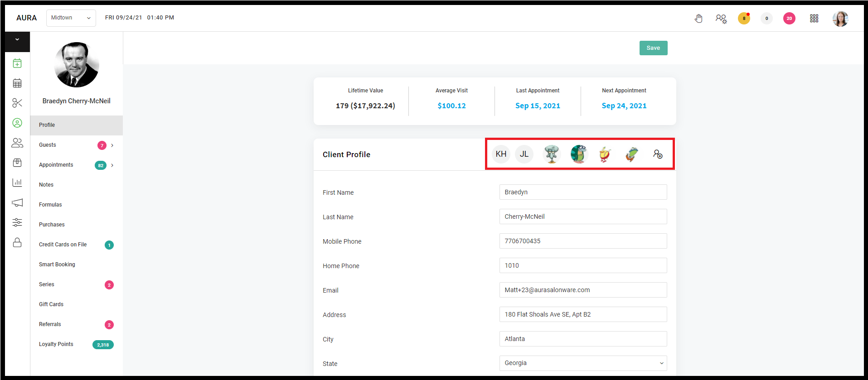Screen dimensions: 868x380
Task: Open the $100.12 average visit link
Action: [x=451, y=106]
